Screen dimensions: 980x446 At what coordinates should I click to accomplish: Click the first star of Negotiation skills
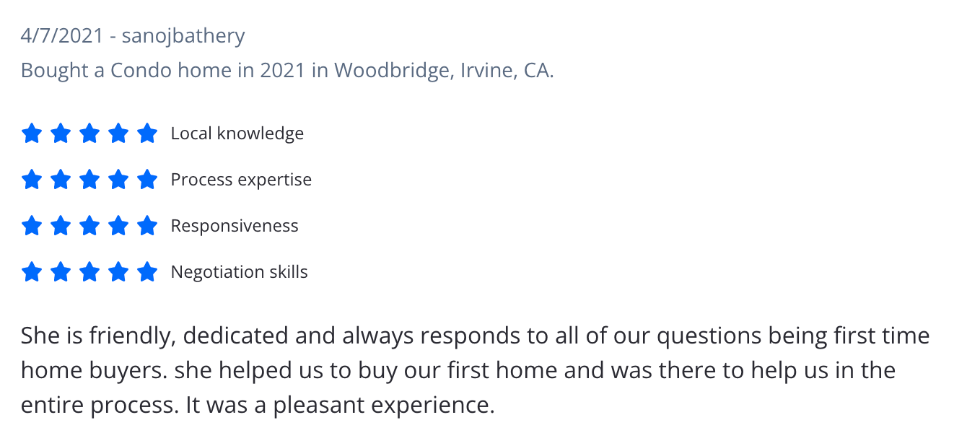click(x=32, y=272)
